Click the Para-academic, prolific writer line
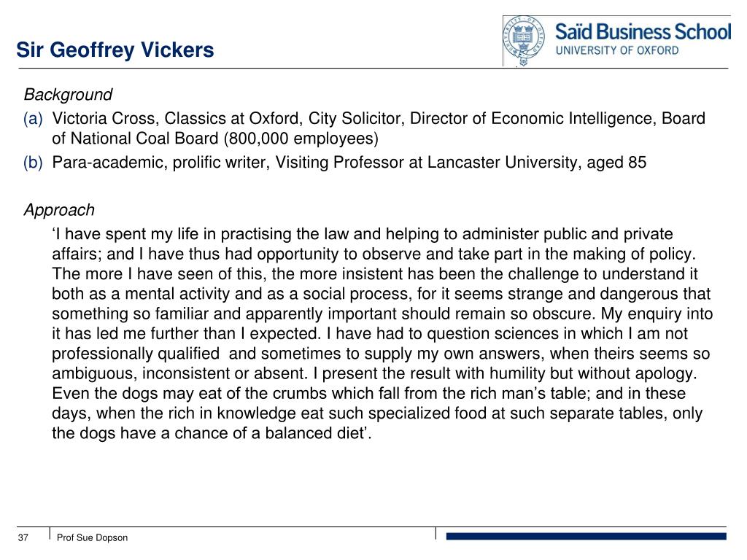This screenshot has height=560, width=747. coord(349,163)
